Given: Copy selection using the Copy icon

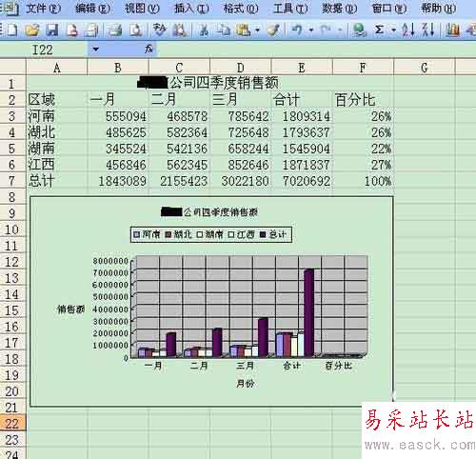Looking at the screenshot, I should [x=223, y=30].
